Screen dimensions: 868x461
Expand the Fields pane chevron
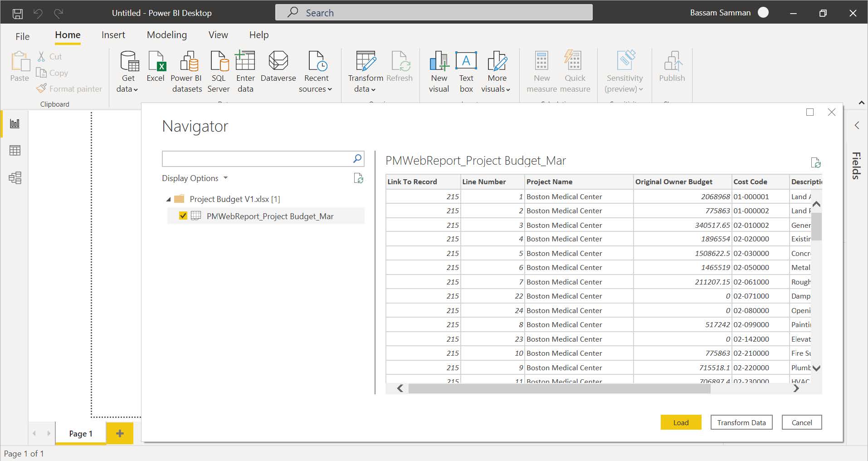pos(857,125)
